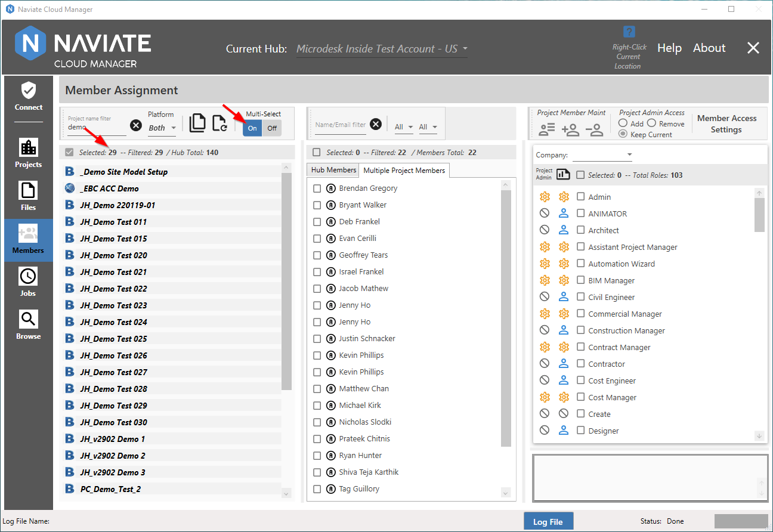The height and width of the screenshot is (532, 773).
Task: Click the chart icon beside Project Admin
Action: click(564, 175)
